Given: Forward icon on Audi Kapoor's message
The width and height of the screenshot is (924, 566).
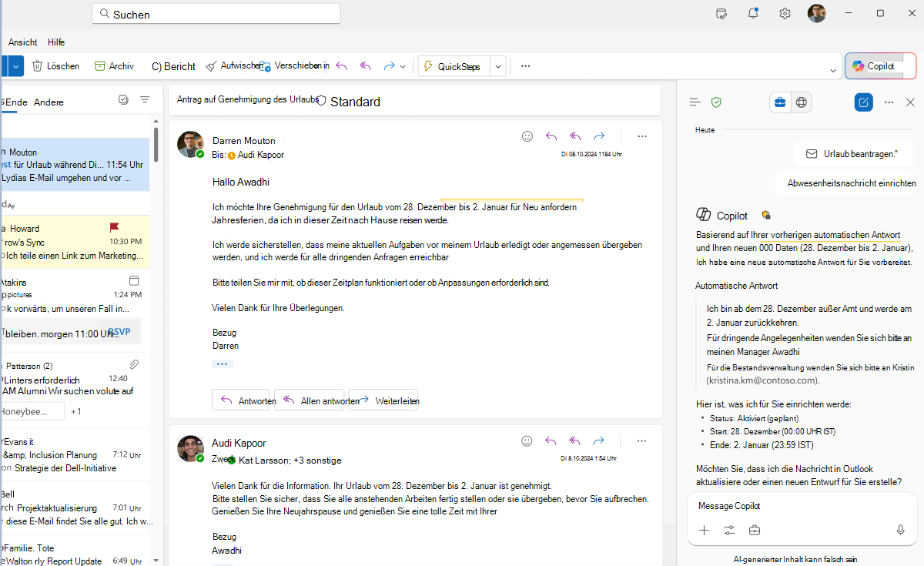Looking at the screenshot, I should click(x=599, y=441).
